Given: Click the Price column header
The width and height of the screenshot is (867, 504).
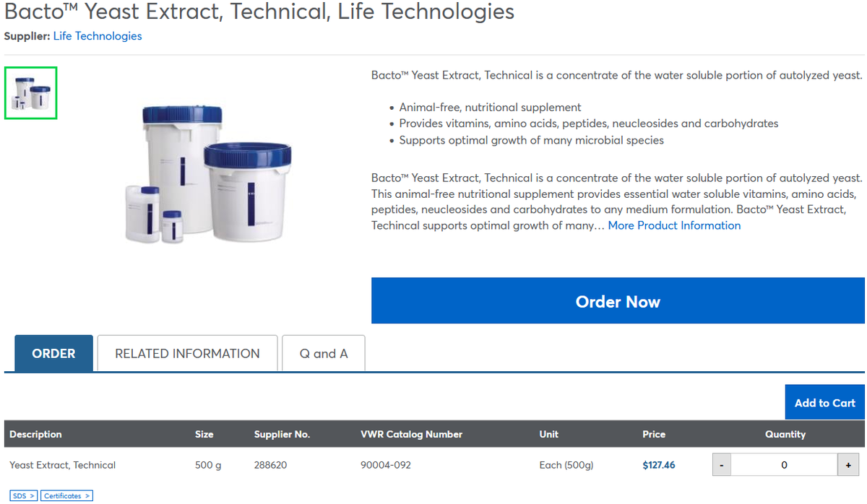Looking at the screenshot, I should point(654,434).
